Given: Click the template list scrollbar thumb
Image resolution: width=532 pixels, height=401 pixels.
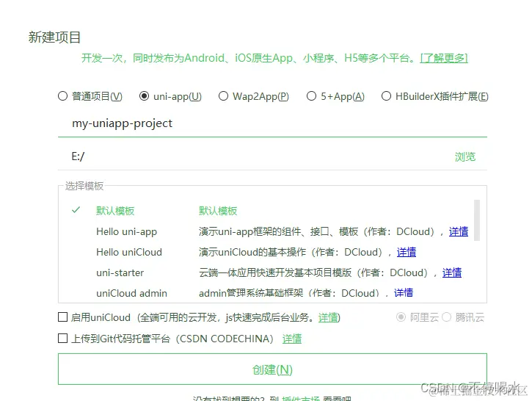Looking at the screenshot, I should point(477,220).
